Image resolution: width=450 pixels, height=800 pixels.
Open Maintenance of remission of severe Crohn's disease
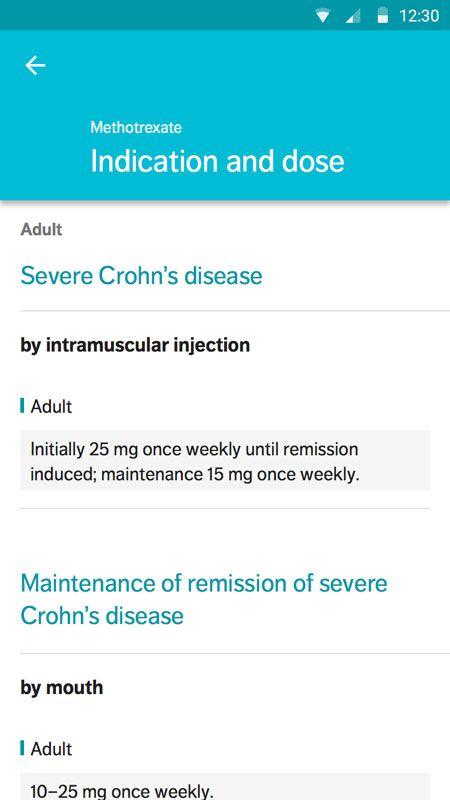coord(204,599)
